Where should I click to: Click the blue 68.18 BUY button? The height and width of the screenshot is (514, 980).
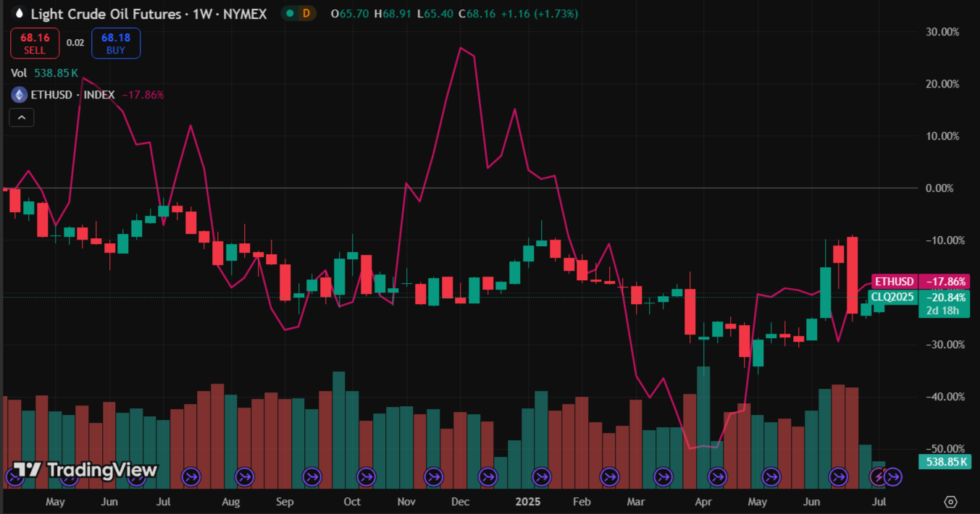pos(116,43)
